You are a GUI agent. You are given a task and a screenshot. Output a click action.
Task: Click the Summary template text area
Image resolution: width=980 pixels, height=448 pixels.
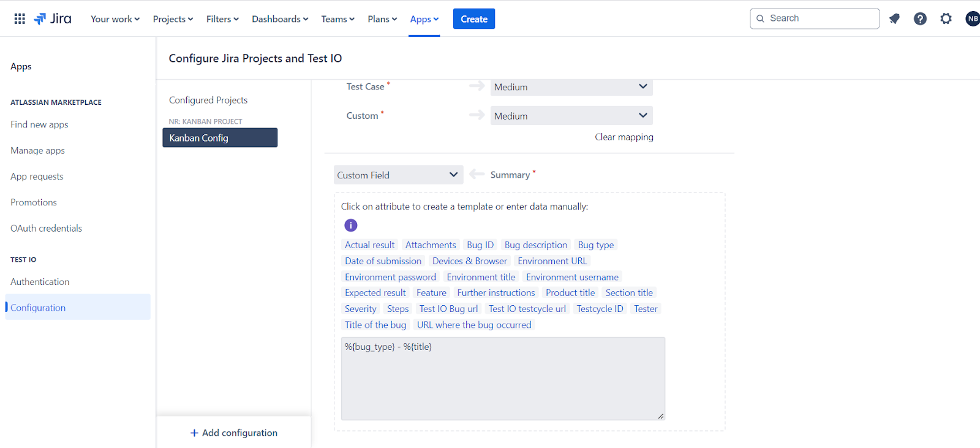pyautogui.click(x=503, y=379)
